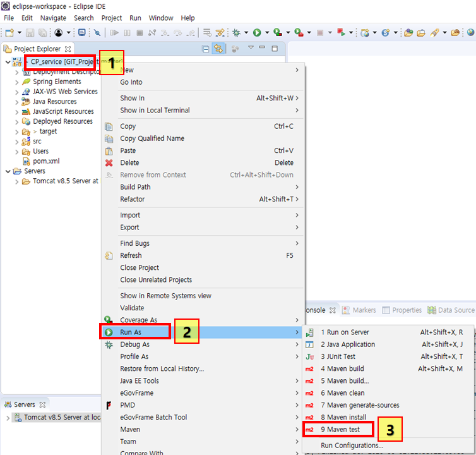Open Project Explorer View Menu triangle
The image size is (476, 455).
coord(251,47)
